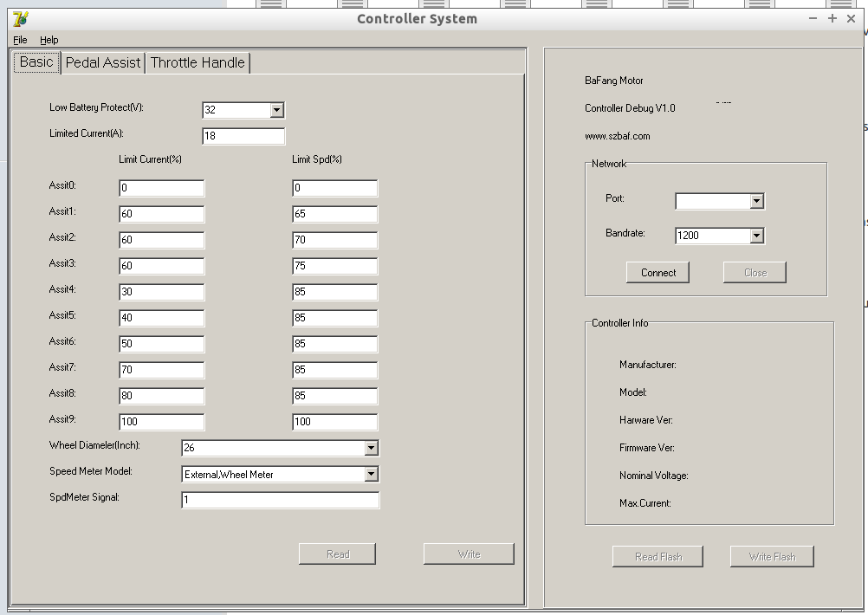Click the Model: label in Controller Info
This screenshot has width=868, height=615.
click(x=632, y=392)
